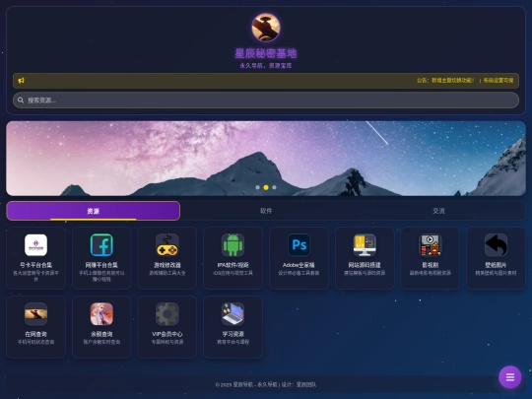Focus the 搜索资源 search field
This screenshot has height=399, width=532.
(266, 100)
